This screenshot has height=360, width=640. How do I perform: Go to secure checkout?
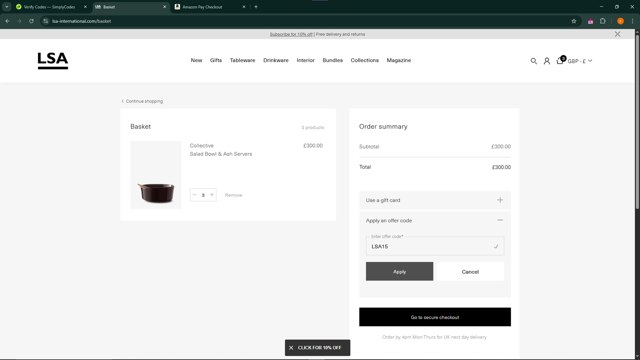pyautogui.click(x=435, y=317)
